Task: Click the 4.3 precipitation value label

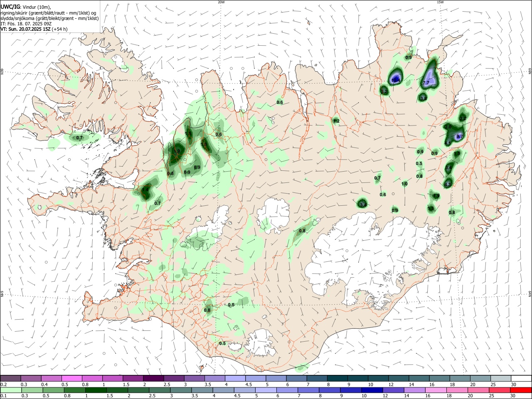Action: coord(448,184)
